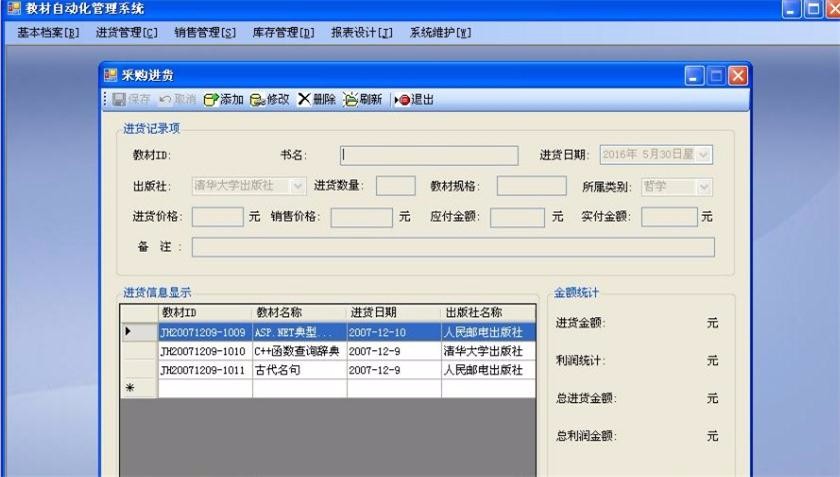Open the 销售管理[S] menu
Image resolution: width=840 pixels, height=477 pixels.
tap(205, 33)
